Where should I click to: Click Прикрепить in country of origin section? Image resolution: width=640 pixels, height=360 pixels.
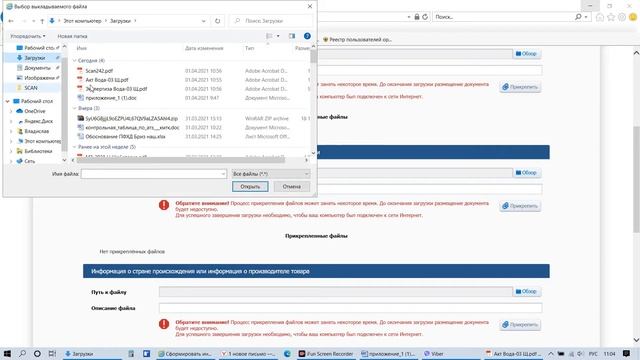[x=520, y=324]
